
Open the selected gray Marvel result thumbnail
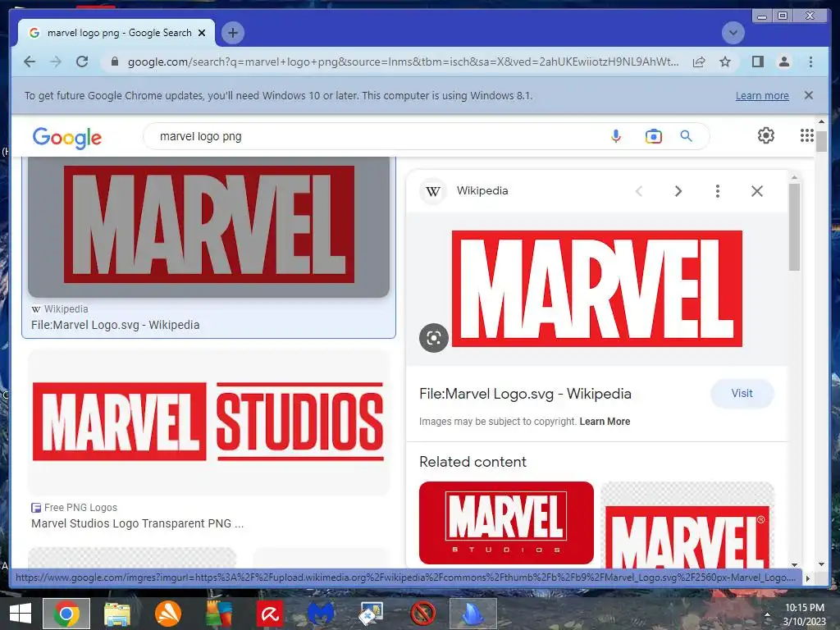[x=208, y=227]
